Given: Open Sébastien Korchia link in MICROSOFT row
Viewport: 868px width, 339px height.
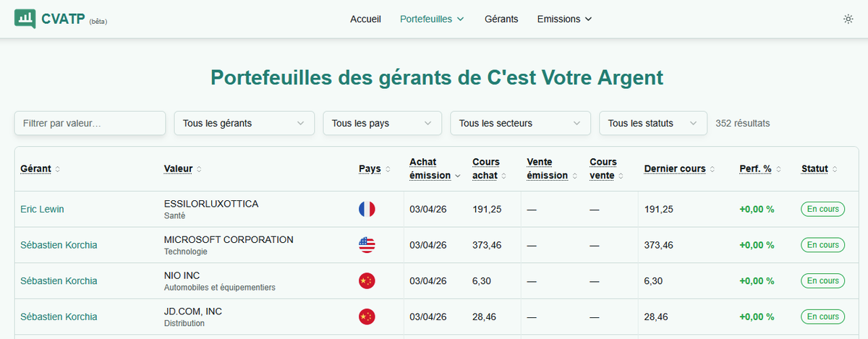Looking at the screenshot, I should [x=59, y=245].
